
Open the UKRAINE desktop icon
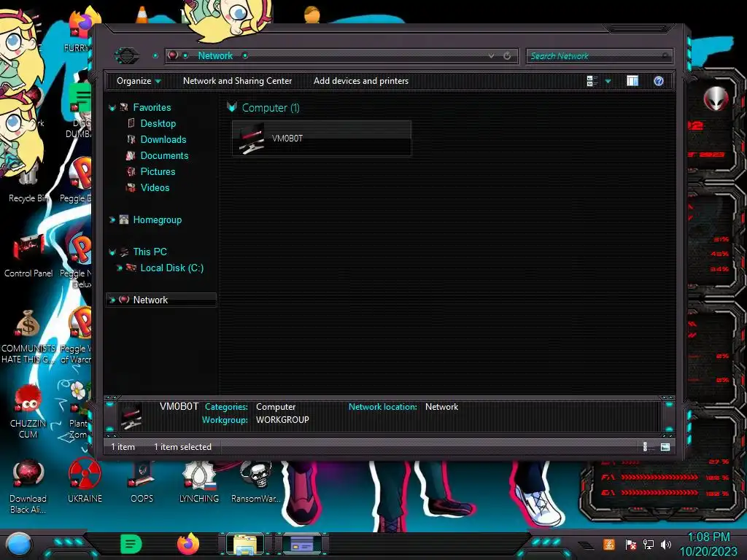click(85, 481)
